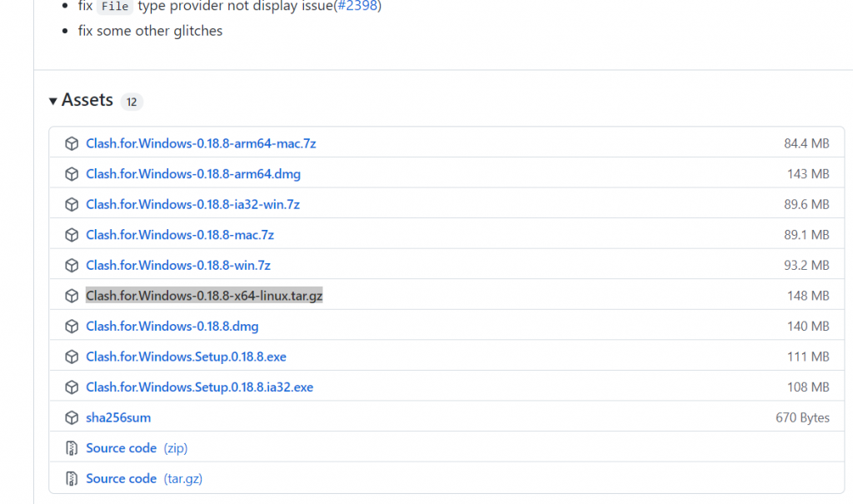Download Clash.for.Windows.Setup.0.18.8.exe installer
The width and height of the screenshot is (853, 504).
click(x=186, y=357)
